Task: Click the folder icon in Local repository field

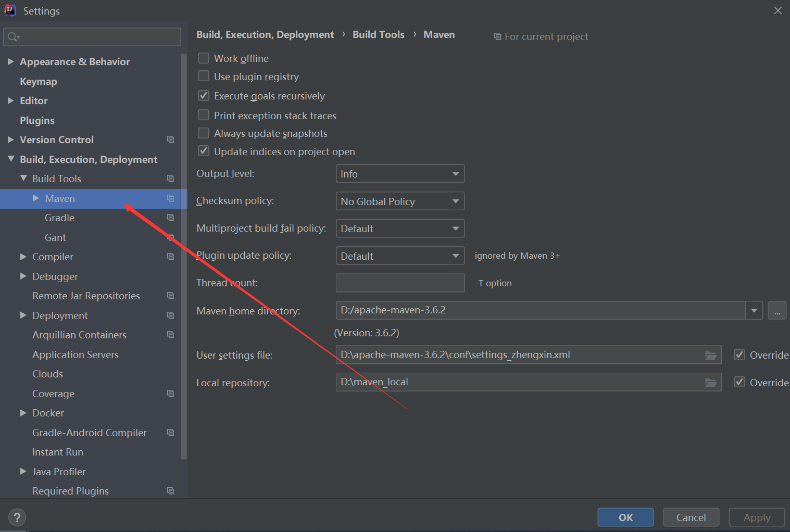Action: [711, 382]
